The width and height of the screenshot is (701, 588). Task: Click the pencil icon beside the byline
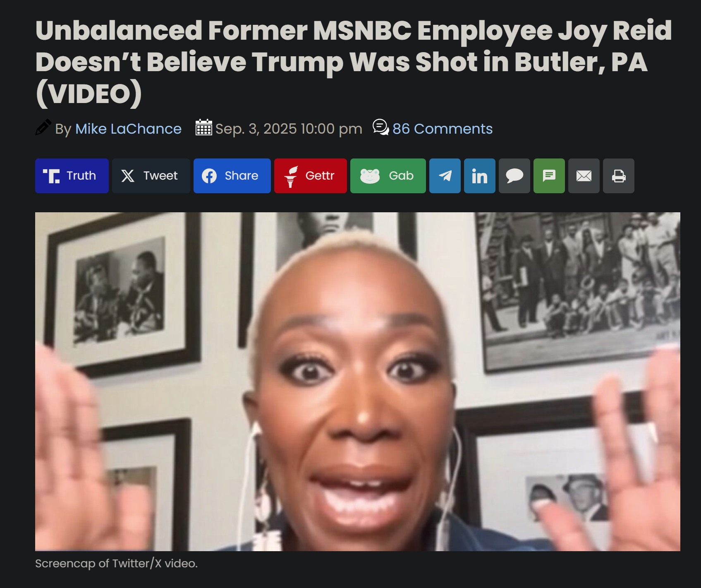click(x=43, y=127)
